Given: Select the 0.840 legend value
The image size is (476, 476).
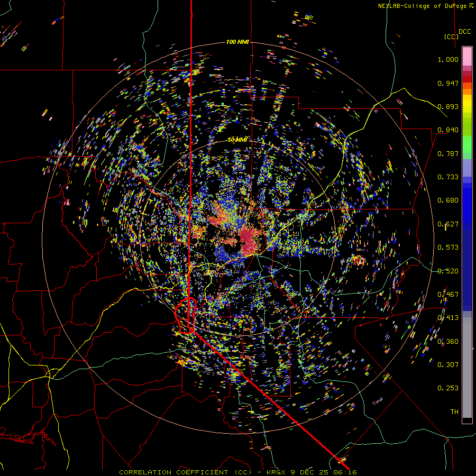Looking at the screenshot, I should (448, 130).
